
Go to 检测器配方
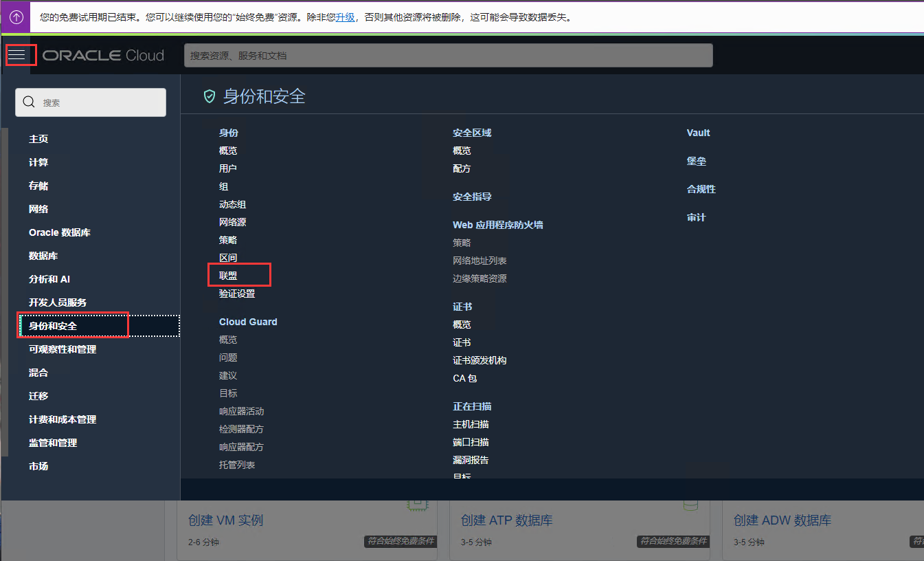pyautogui.click(x=242, y=429)
